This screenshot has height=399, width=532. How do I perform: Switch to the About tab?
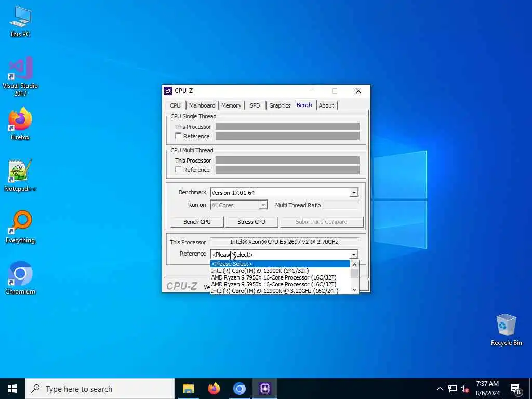coord(326,105)
